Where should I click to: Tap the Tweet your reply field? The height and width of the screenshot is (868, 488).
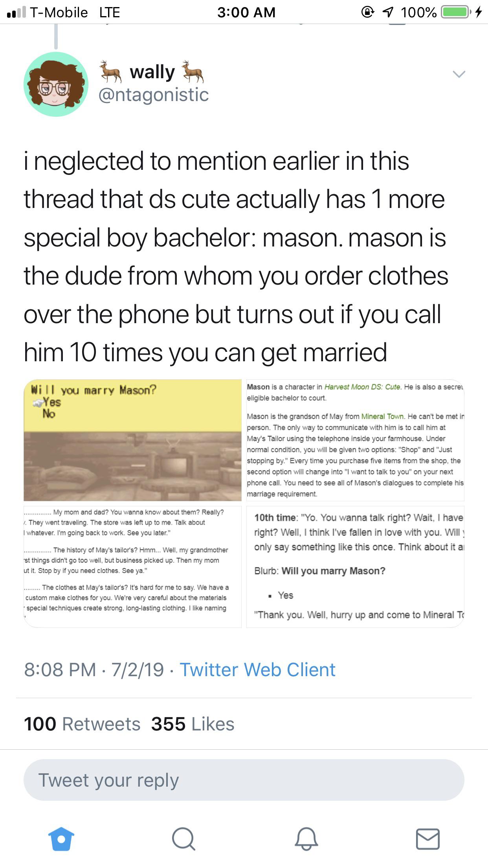(244, 780)
